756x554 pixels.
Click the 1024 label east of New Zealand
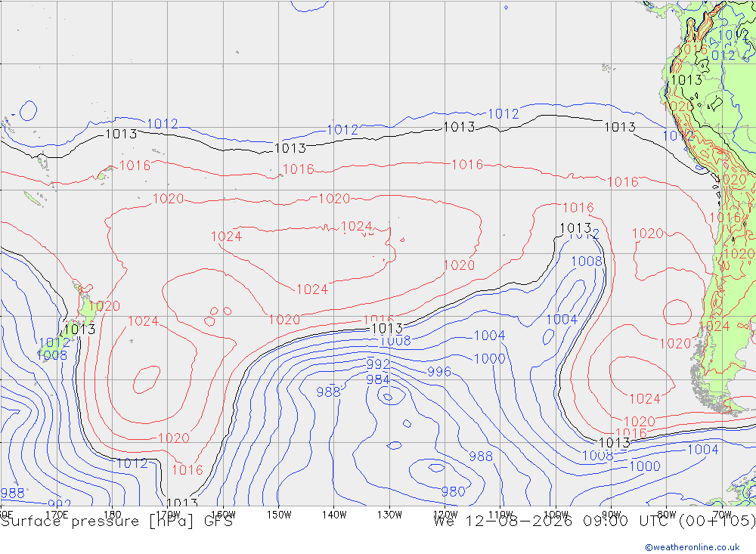pyautogui.click(x=143, y=321)
